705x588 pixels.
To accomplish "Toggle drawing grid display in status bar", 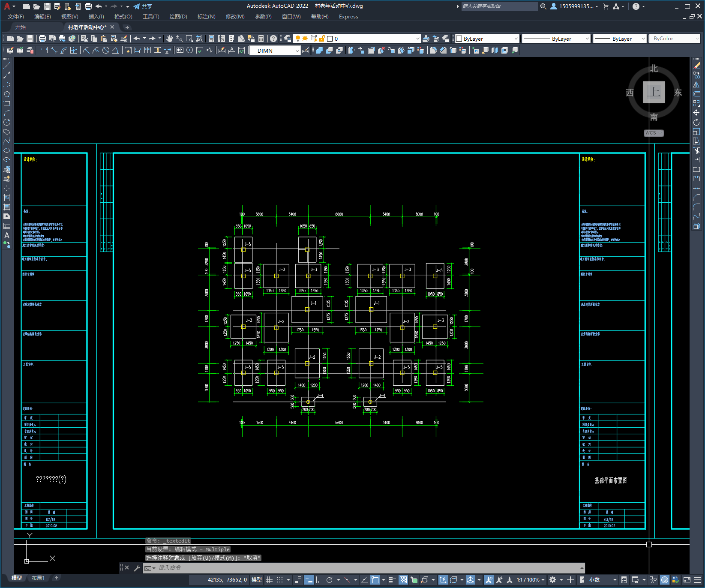I will tap(270, 580).
